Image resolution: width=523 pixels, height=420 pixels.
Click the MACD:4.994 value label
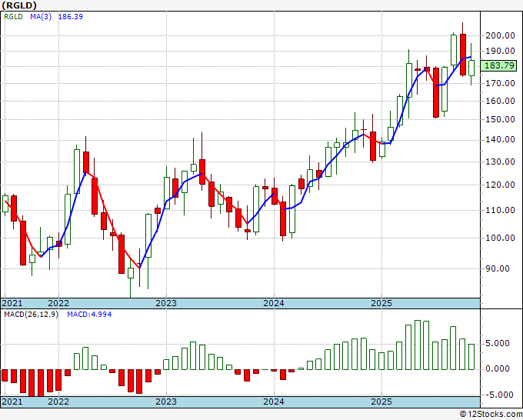pyautogui.click(x=89, y=315)
